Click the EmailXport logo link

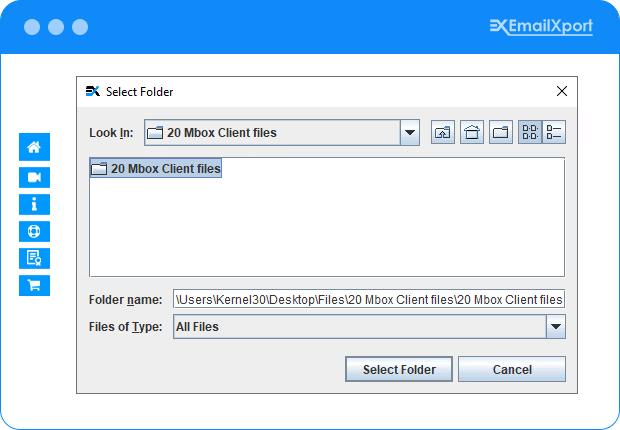pyautogui.click(x=541, y=26)
